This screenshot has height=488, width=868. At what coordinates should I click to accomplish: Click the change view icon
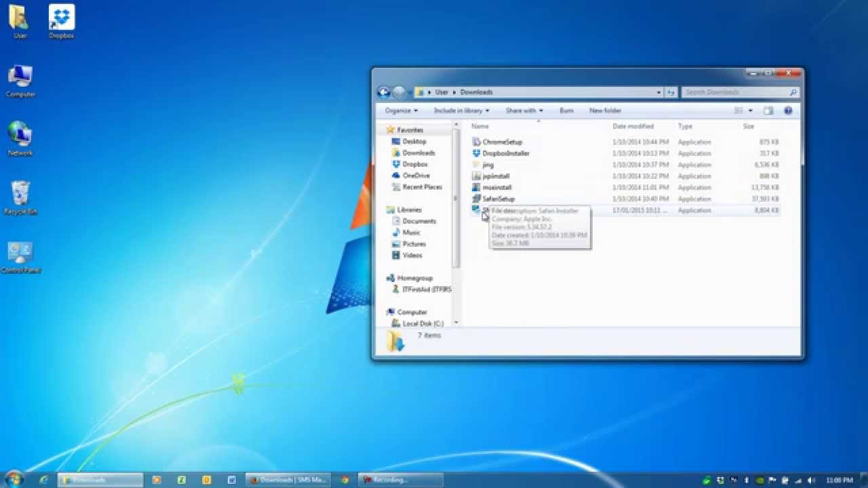[738, 110]
